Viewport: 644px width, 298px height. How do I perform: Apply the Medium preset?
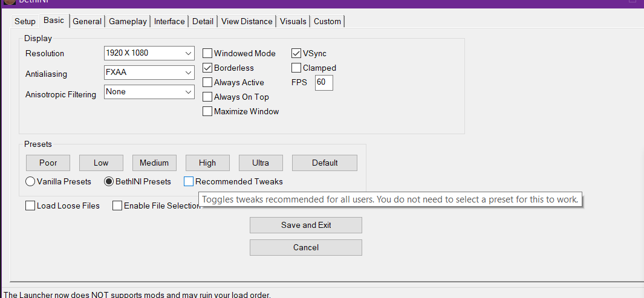(154, 163)
